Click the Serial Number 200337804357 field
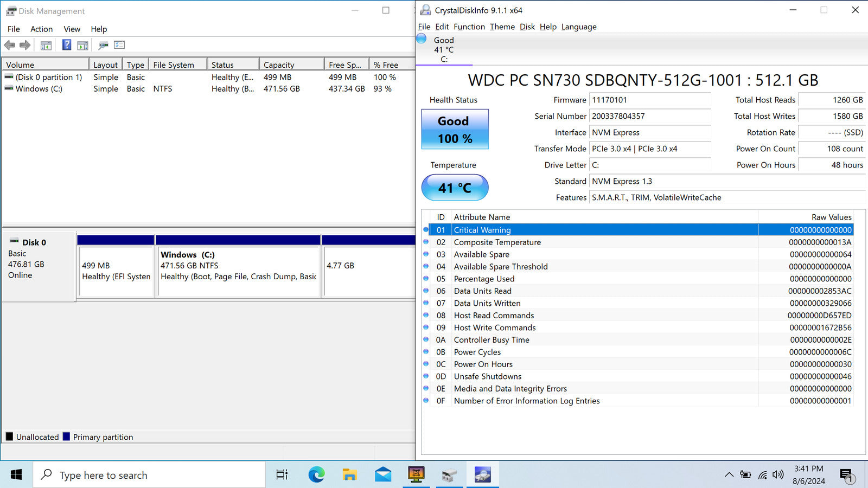868x488 pixels. pos(650,116)
